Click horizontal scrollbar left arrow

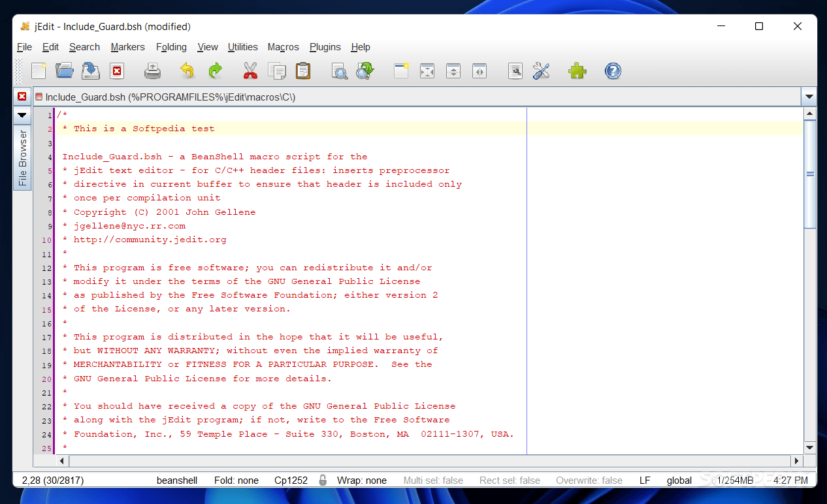coord(63,461)
